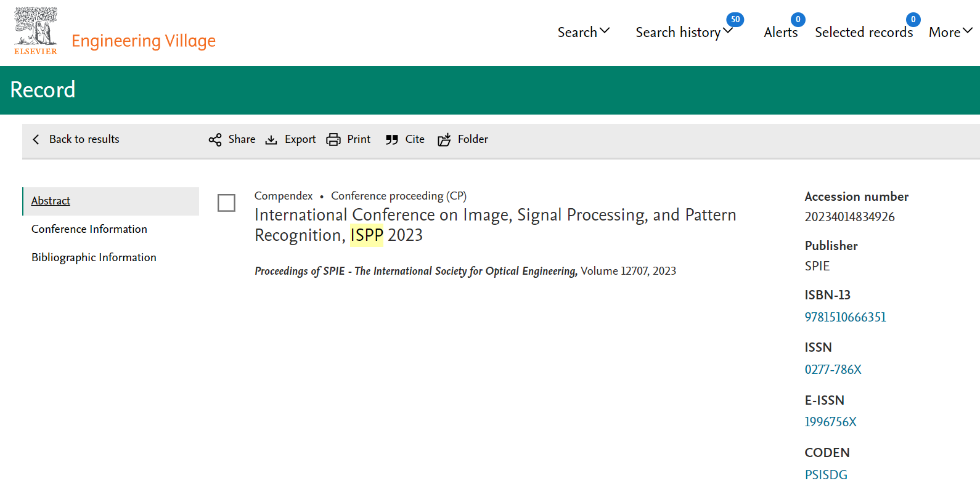Open Selected records

[x=864, y=32]
